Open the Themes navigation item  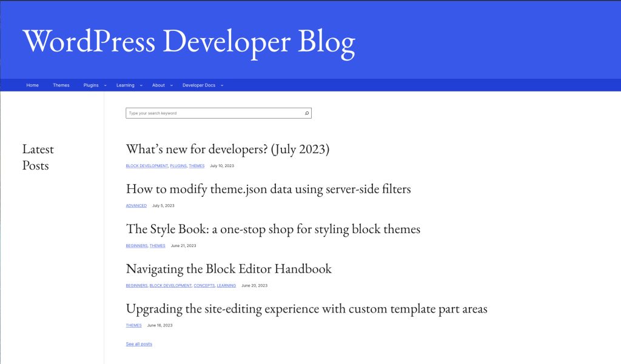(61, 85)
